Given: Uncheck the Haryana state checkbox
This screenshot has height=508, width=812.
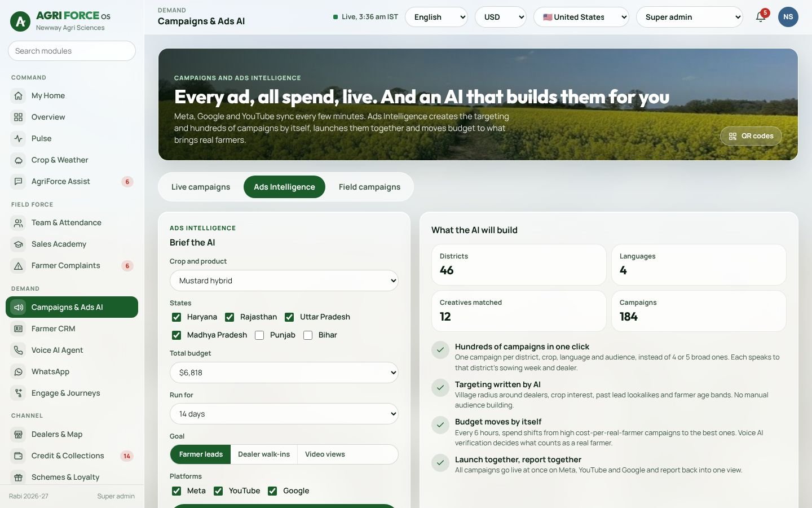Looking at the screenshot, I should tap(176, 317).
